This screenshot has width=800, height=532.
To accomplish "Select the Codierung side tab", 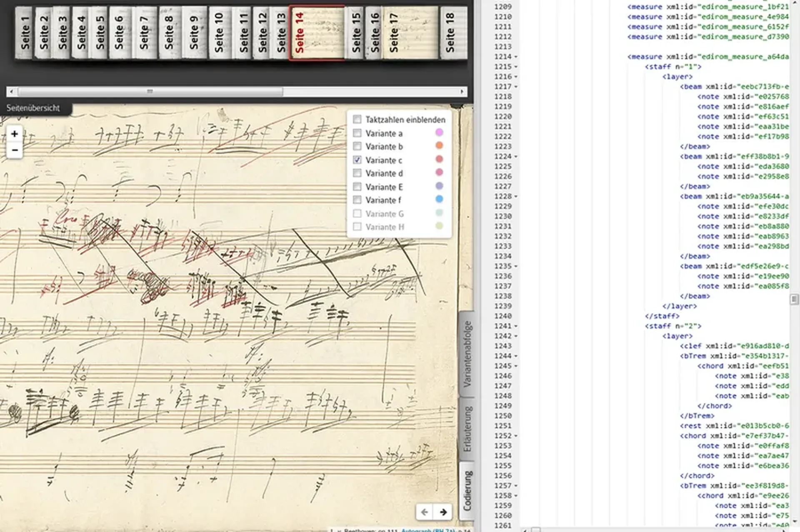I will pyautogui.click(x=467, y=490).
